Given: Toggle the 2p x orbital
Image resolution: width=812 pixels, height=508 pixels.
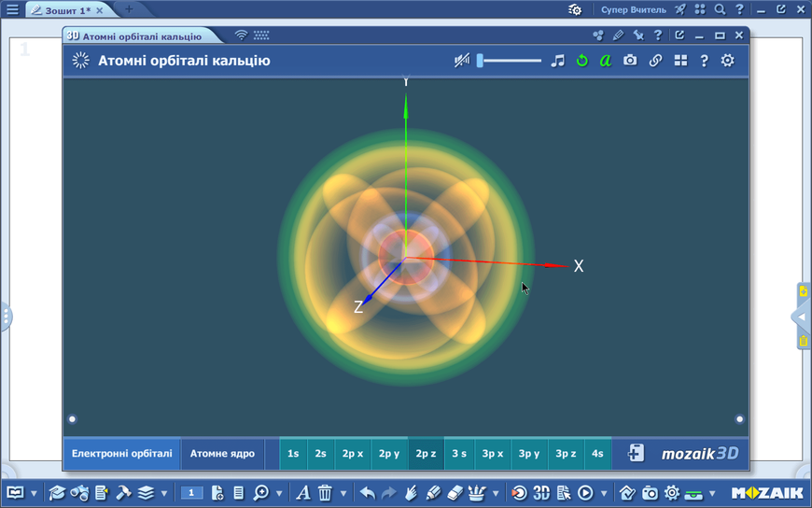Looking at the screenshot, I should pos(353,454).
